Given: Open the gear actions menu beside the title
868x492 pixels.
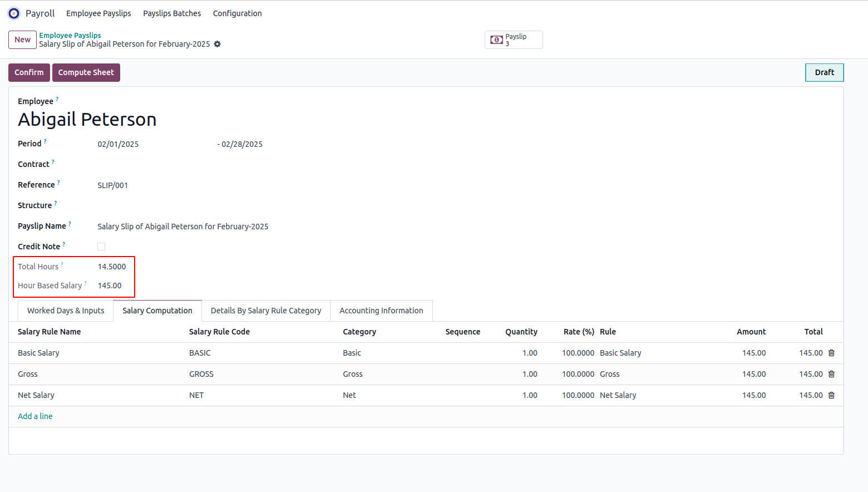Looking at the screenshot, I should point(218,44).
